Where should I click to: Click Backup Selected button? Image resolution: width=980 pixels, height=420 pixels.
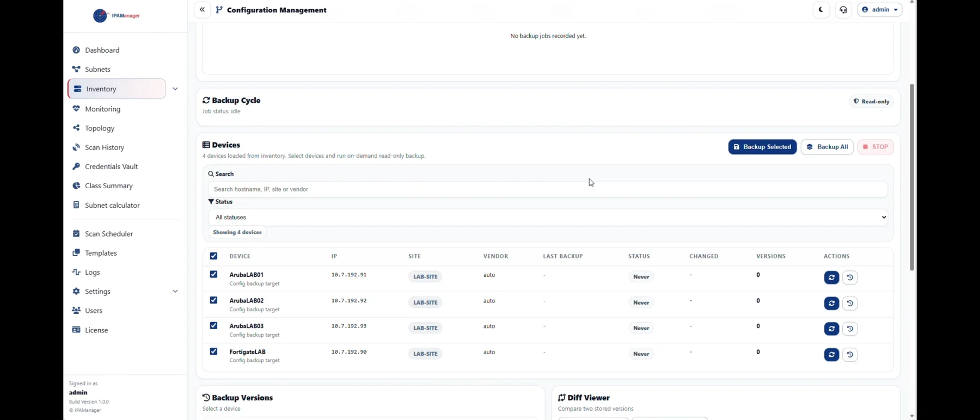tap(762, 147)
